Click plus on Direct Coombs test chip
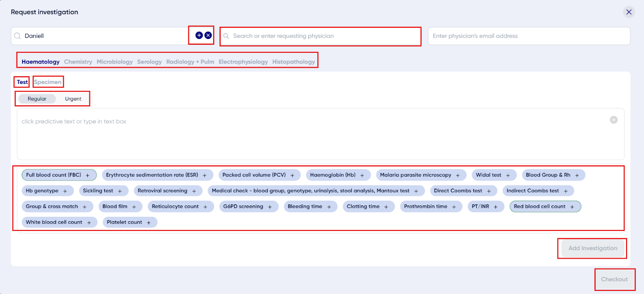This screenshot has height=294, width=644. 489,191
